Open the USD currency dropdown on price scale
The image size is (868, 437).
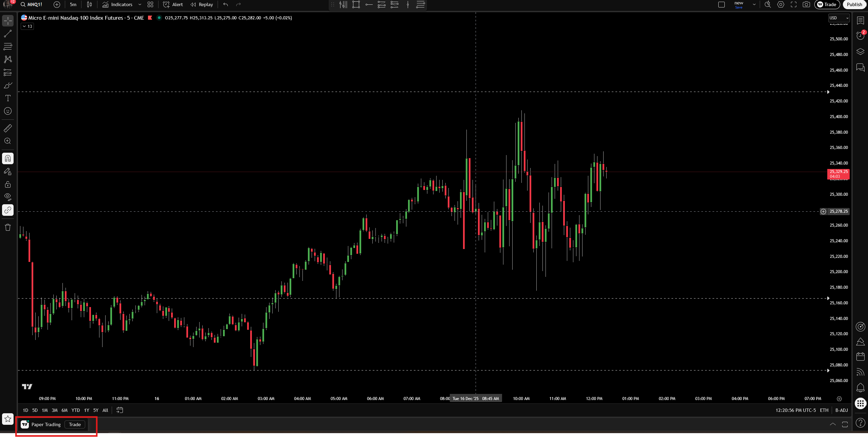coord(838,18)
